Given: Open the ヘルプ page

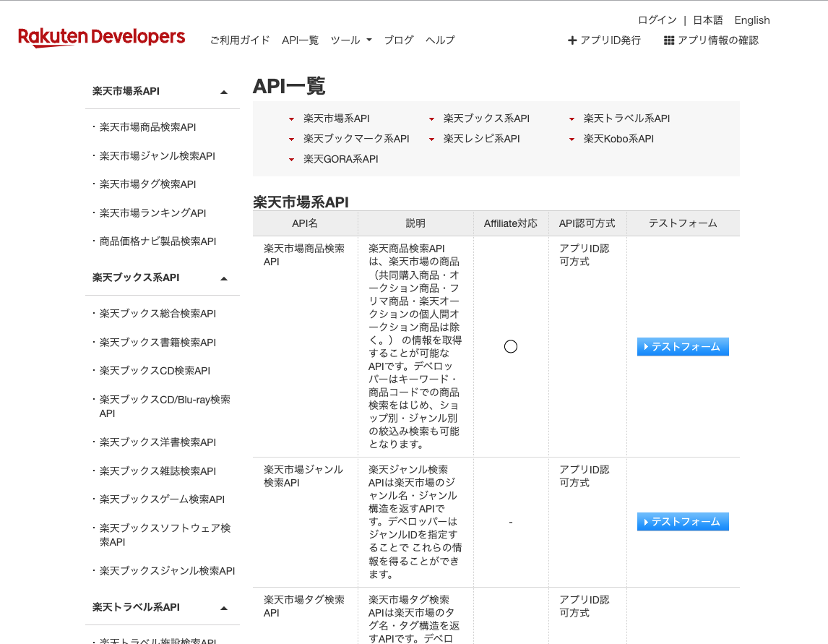Looking at the screenshot, I should tap(440, 40).
